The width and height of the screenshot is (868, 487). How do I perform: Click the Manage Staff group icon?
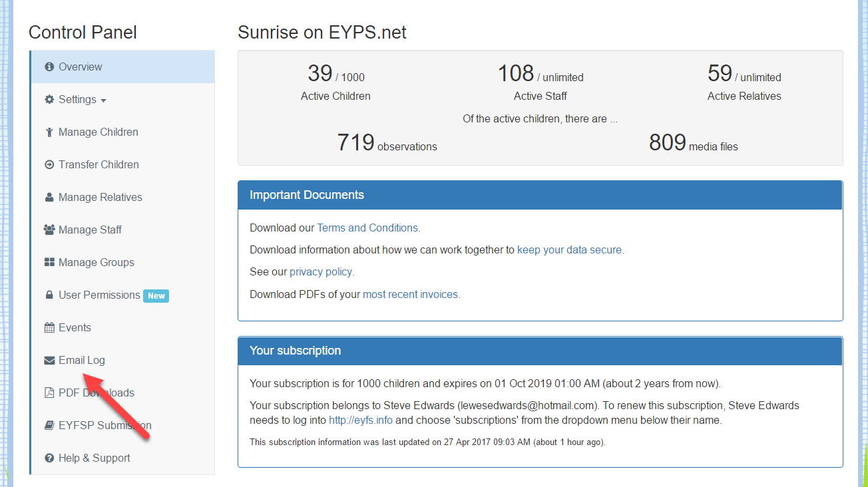(x=49, y=230)
